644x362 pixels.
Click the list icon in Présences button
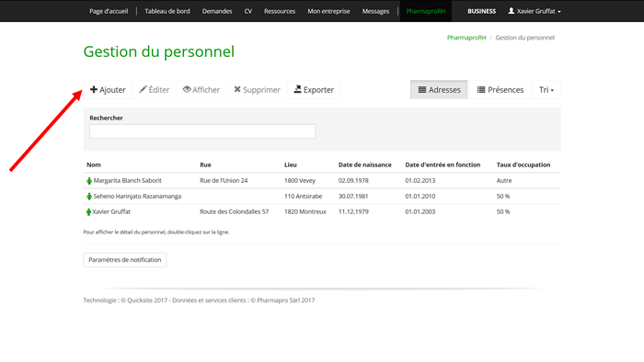pos(481,89)
